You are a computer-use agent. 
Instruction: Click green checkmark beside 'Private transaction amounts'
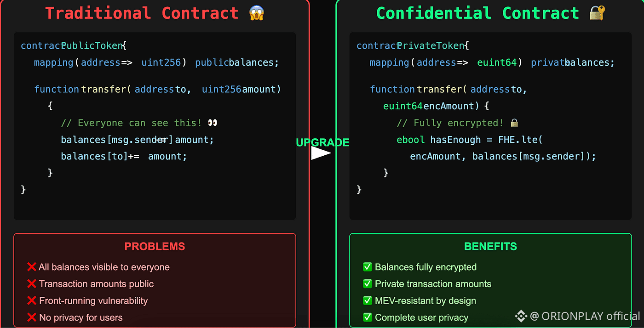[368, 284]
